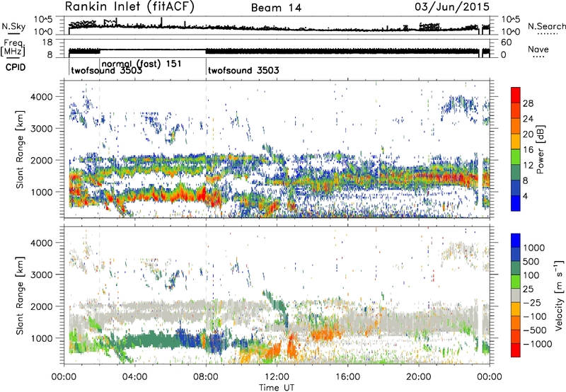Click the velocity colorbar value '500'
This screenshot has height=392, width=566.
pos(531,261)
